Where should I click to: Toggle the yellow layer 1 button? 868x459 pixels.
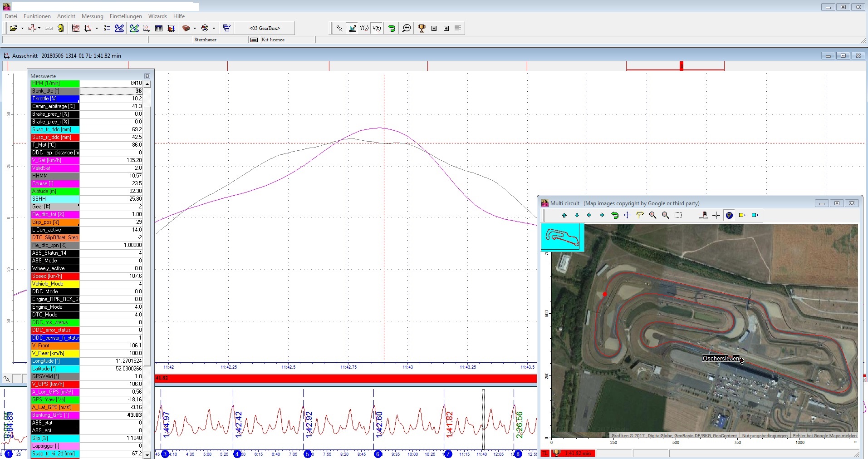coord(742,215)
